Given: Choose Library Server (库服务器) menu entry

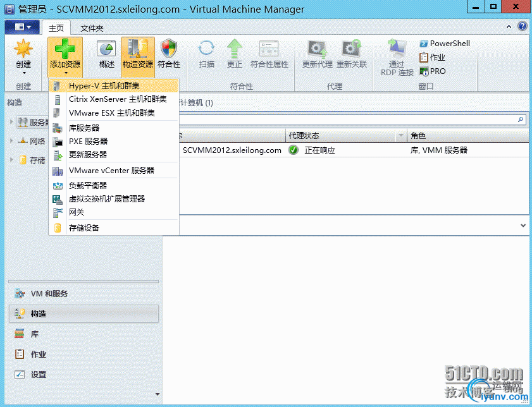Looking at the screenshot, I should (114, 128).
